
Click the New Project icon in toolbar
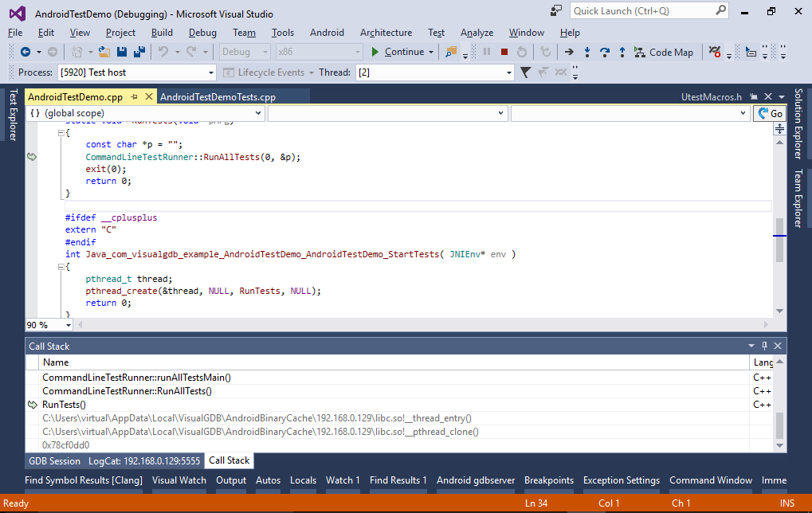[x=76, y=52]
